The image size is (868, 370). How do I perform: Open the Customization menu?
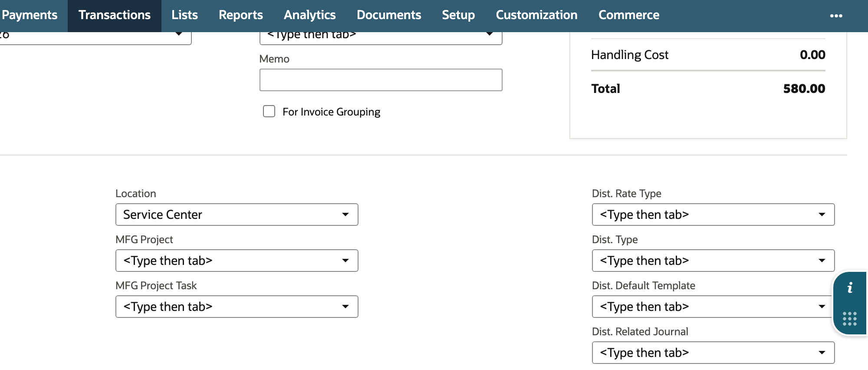point(536,15)
